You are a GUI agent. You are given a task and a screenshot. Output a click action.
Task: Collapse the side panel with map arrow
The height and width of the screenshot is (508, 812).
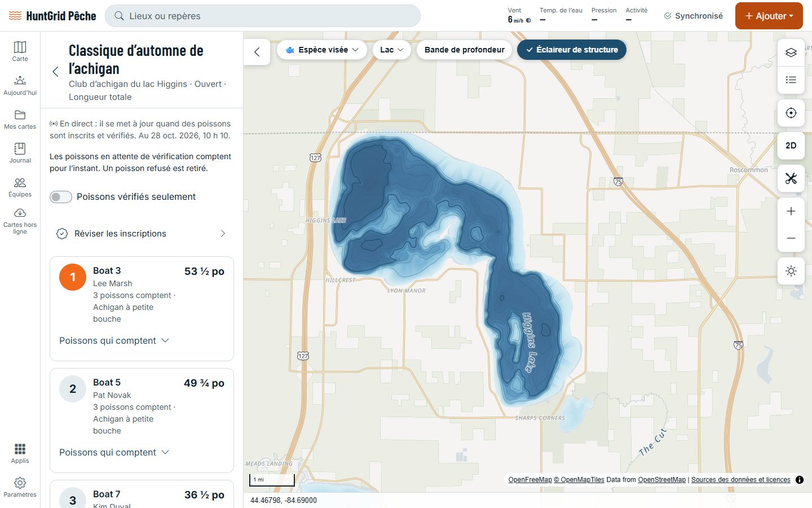257,52
